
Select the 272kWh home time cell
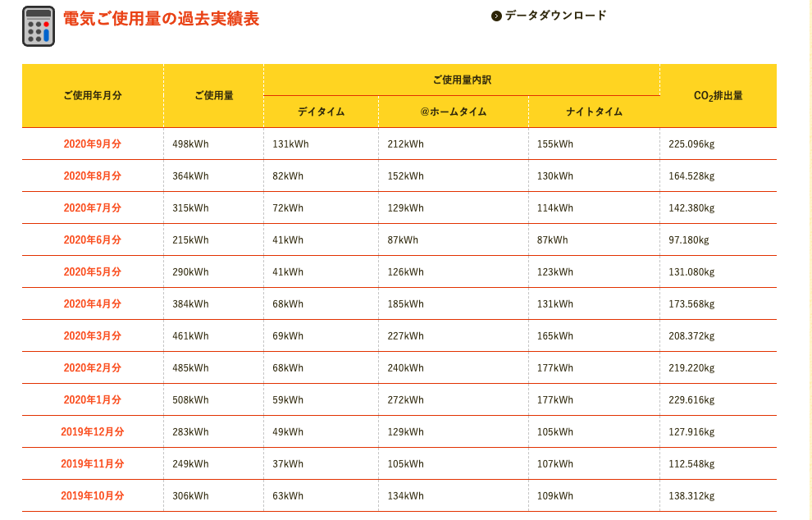[x=454, y=399]
